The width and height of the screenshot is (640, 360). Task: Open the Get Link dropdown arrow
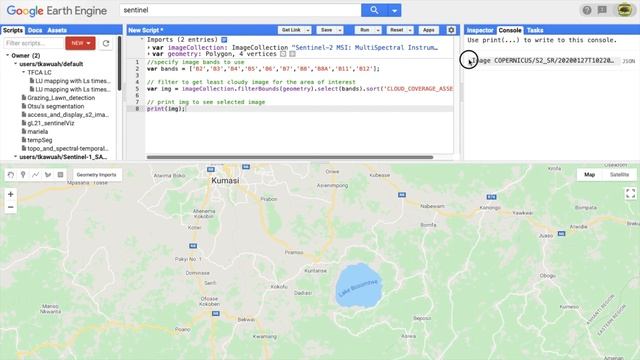click(308, 30)
